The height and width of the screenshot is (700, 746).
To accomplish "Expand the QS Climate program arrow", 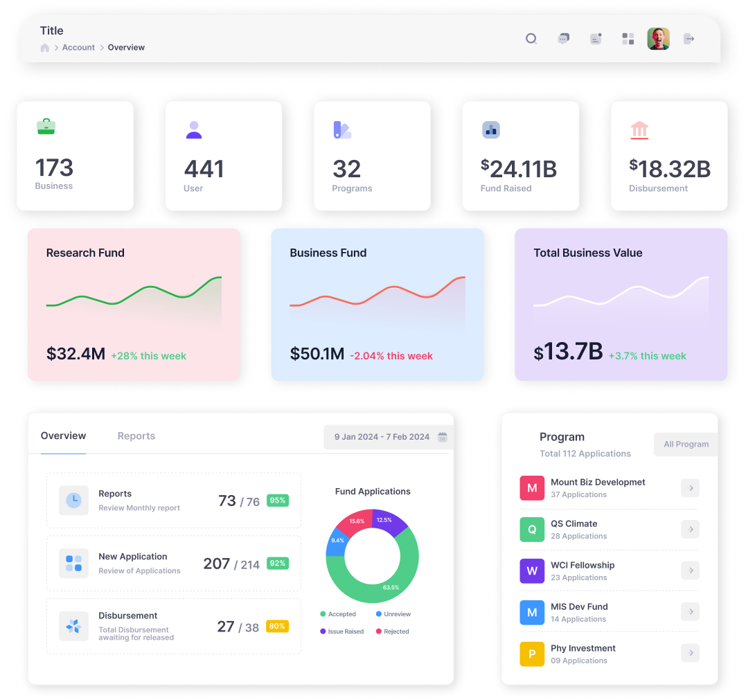I will pyautogui.click(x=690, y=530).
